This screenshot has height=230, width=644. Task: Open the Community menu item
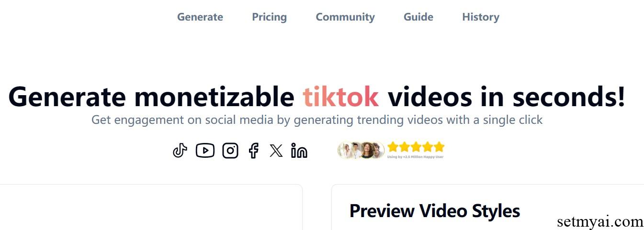pyautogui.click(x=345, y=17)
